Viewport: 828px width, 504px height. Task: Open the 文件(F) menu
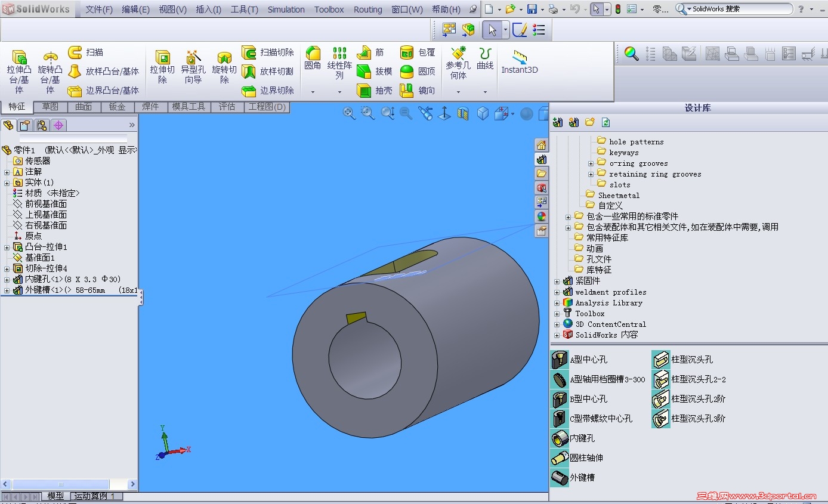[x=99, y=10]
